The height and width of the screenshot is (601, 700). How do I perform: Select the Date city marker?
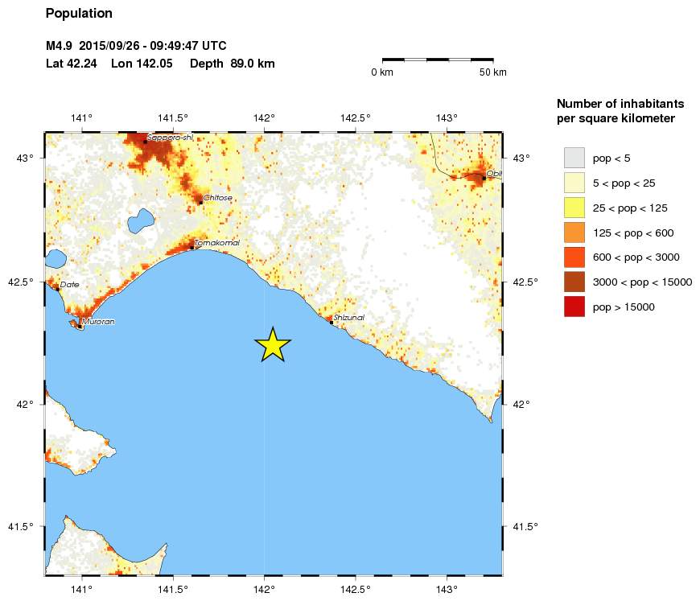pos(58,289)
